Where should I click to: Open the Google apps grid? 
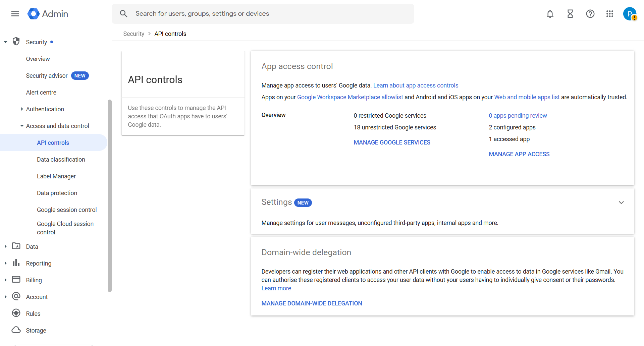click(x=610, y=14)
